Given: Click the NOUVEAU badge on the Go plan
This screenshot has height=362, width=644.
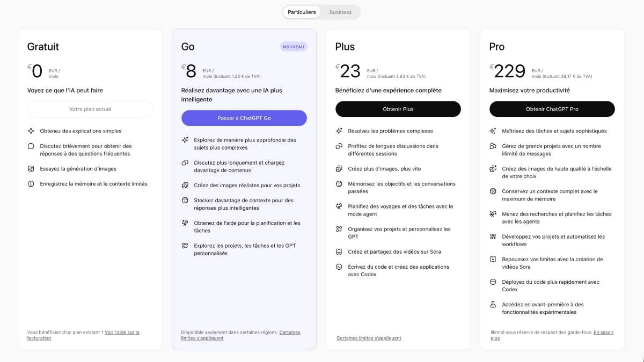Looking at the screenshot, I should click(294, 47).
